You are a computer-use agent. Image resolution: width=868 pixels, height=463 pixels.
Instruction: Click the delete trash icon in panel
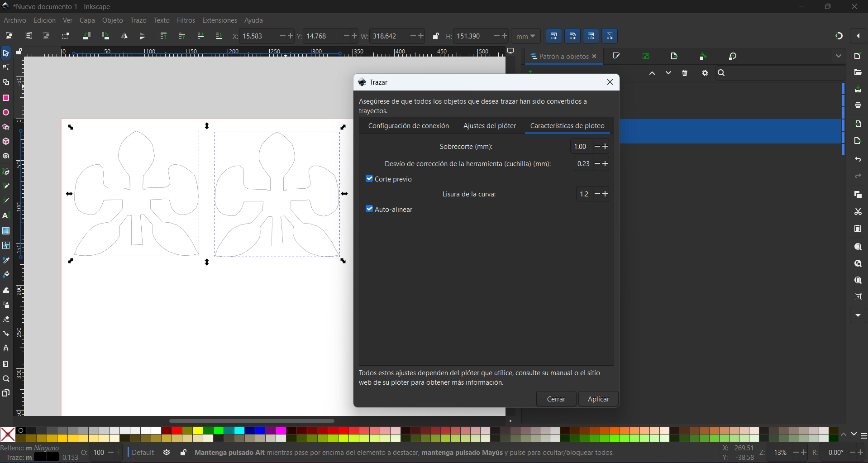coord(685,73)
